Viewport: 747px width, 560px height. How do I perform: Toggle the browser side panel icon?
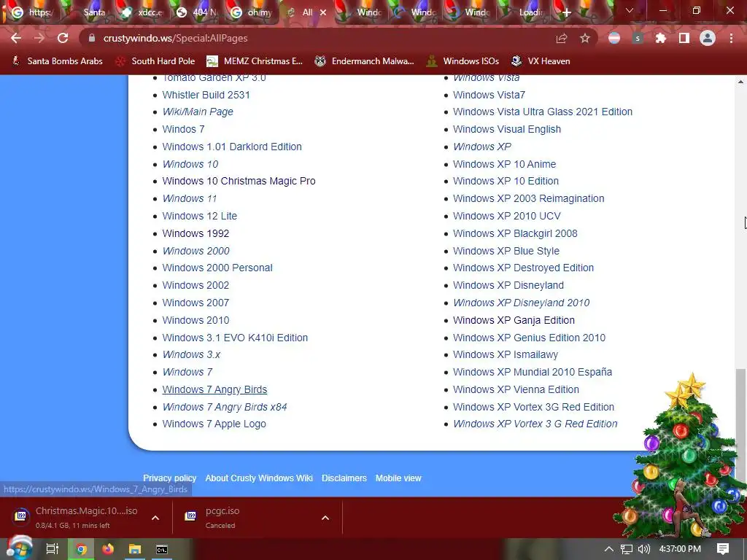pos(684,38)
